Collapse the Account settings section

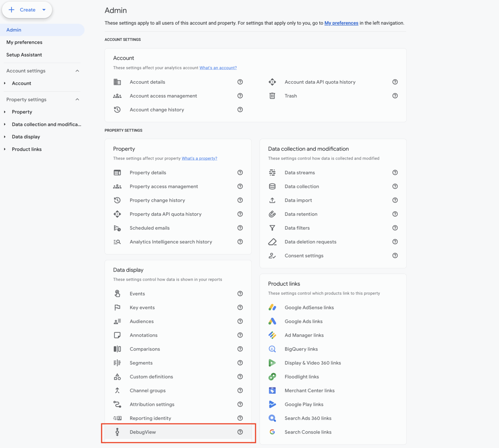(x=77, y=70)
